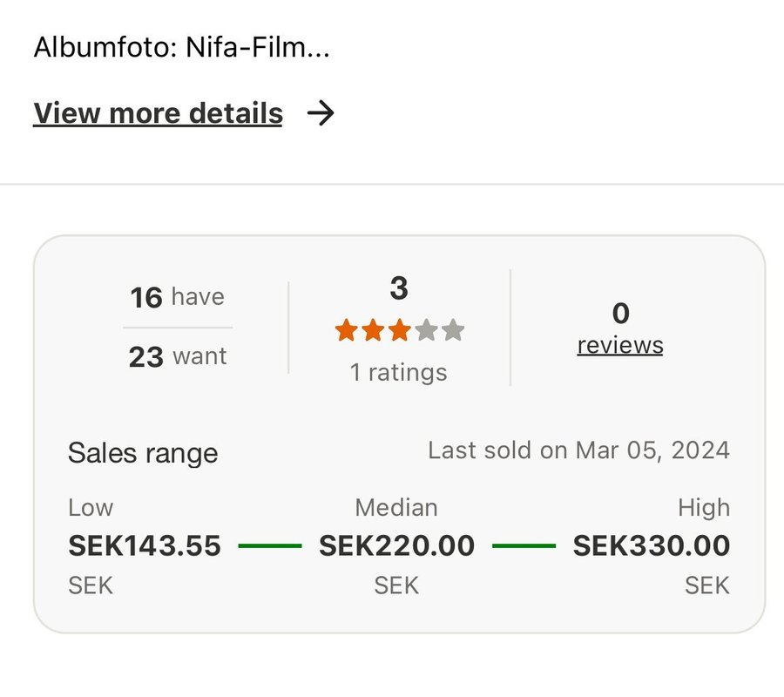Viewport: 784px width, 697px height.
Task: Click the fourth gray rating star
Action: [x=426, y=331]
